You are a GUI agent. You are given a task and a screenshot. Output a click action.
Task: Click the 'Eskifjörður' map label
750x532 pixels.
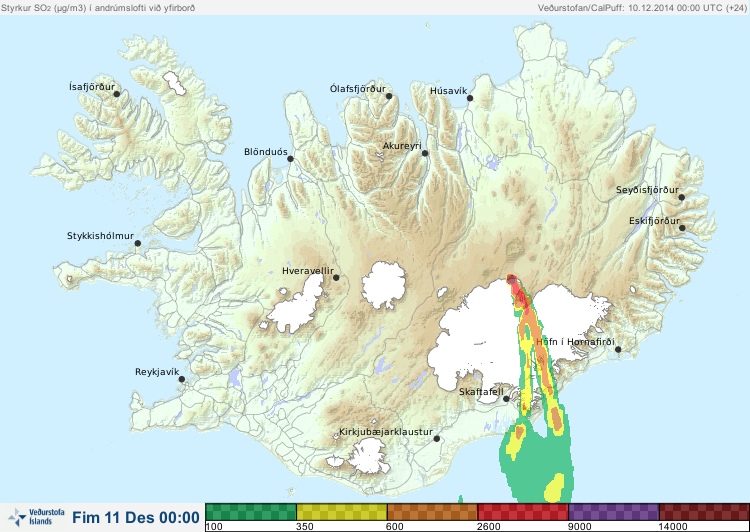pos(654,221)
